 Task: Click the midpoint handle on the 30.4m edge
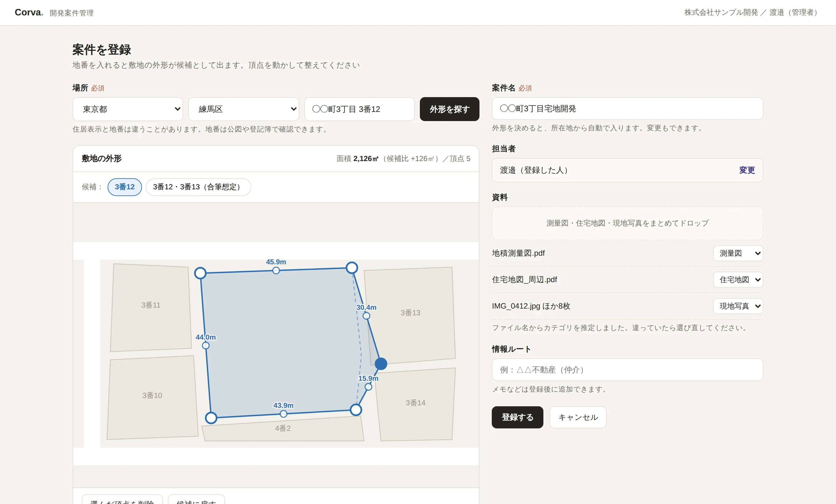pos(366,316)
